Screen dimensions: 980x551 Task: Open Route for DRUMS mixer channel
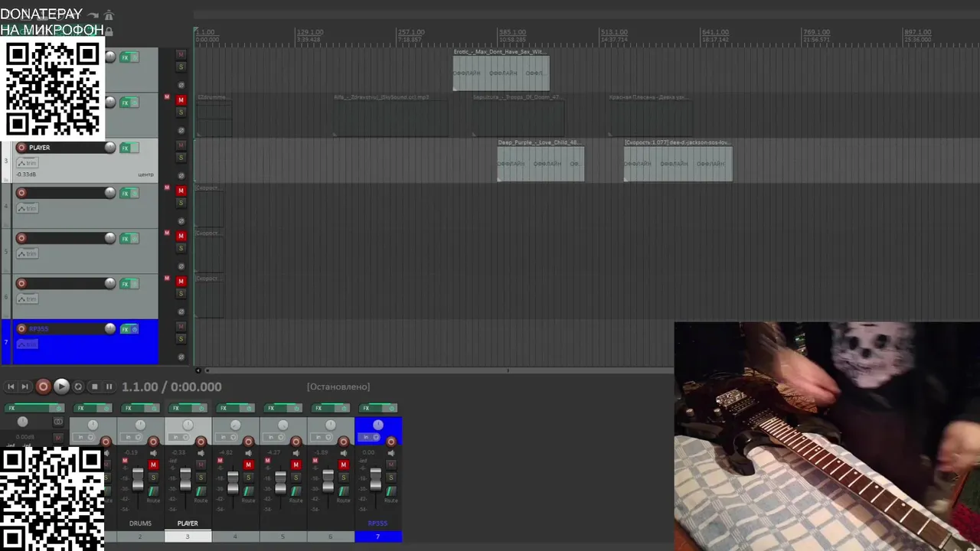pyautogui.click(x=153, y=493)
